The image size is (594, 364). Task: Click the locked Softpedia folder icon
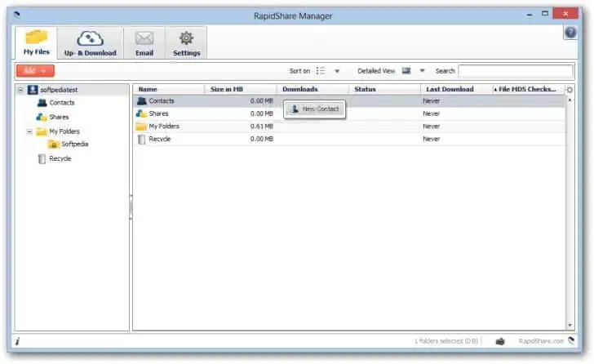point(53,144)
